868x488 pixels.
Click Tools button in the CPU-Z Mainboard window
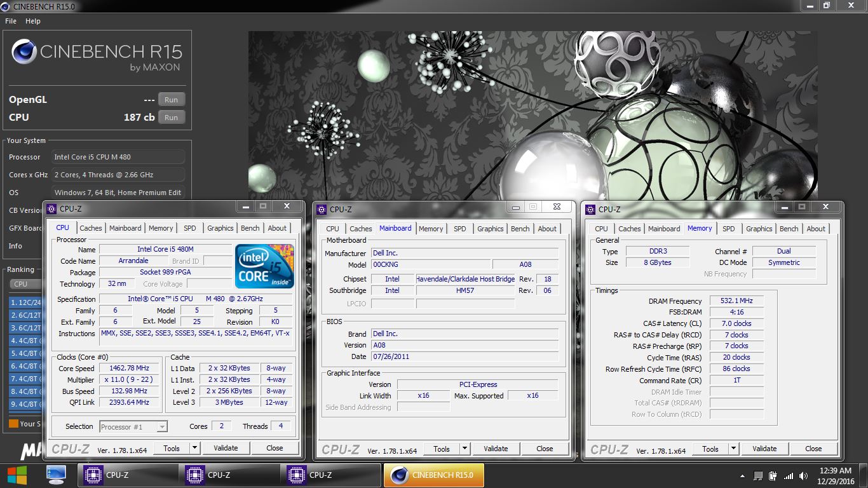point(442,449)
